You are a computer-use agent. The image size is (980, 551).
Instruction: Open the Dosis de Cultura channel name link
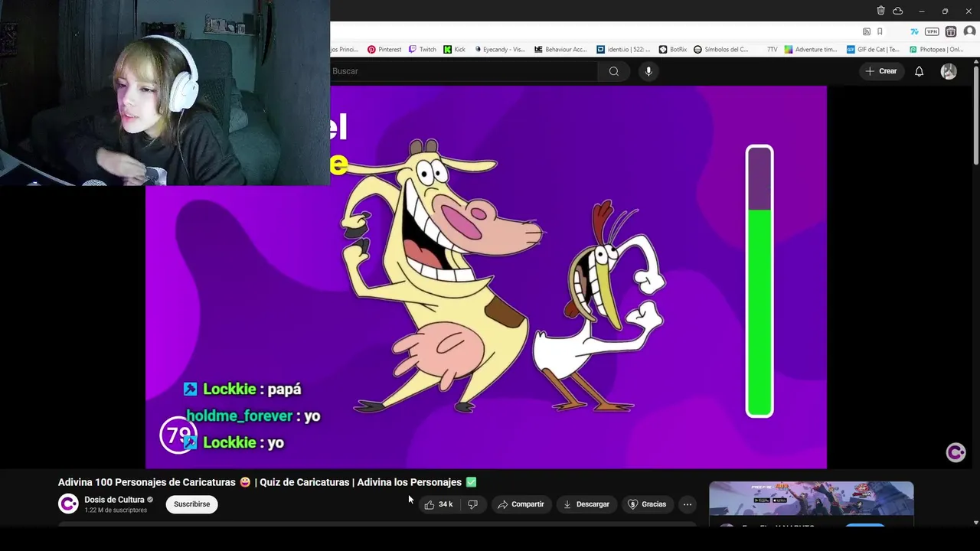(x=114, y=500)
